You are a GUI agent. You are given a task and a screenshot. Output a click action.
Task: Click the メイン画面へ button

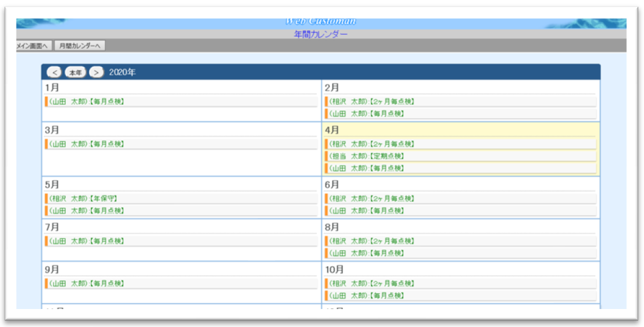34,46
